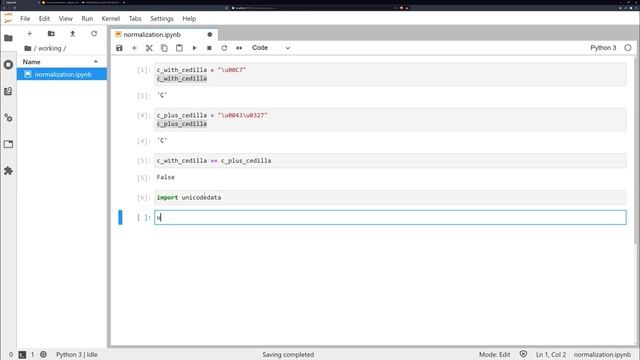Click the New Launcher plus icon

29,33
